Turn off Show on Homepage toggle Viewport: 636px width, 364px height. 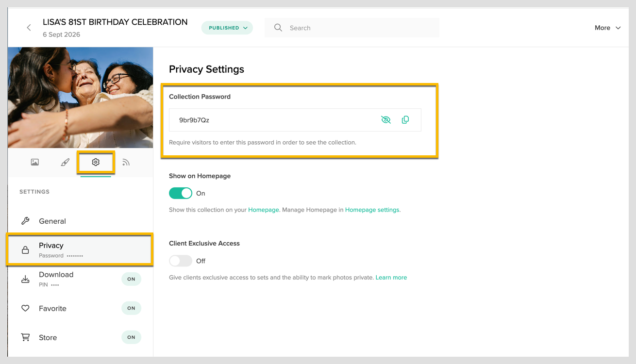click(181, 193)
